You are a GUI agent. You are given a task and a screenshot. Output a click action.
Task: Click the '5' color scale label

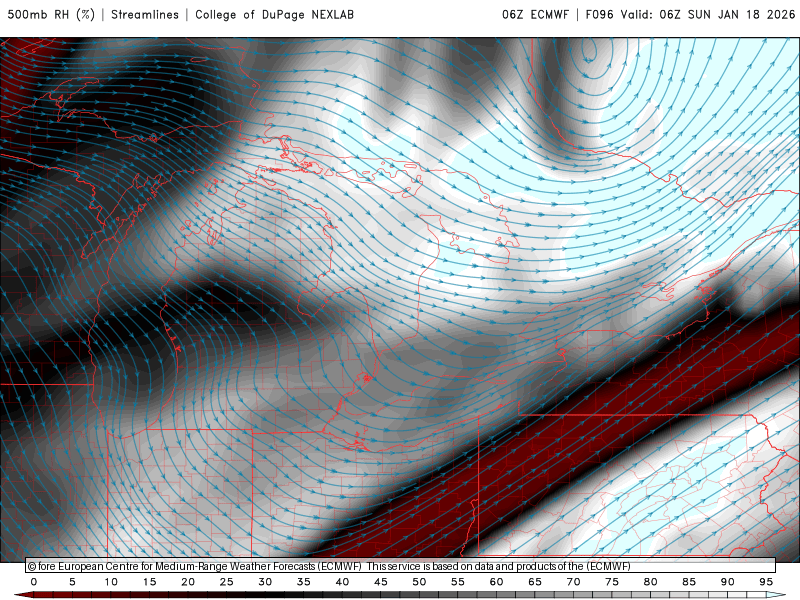(x=72, y=582)
